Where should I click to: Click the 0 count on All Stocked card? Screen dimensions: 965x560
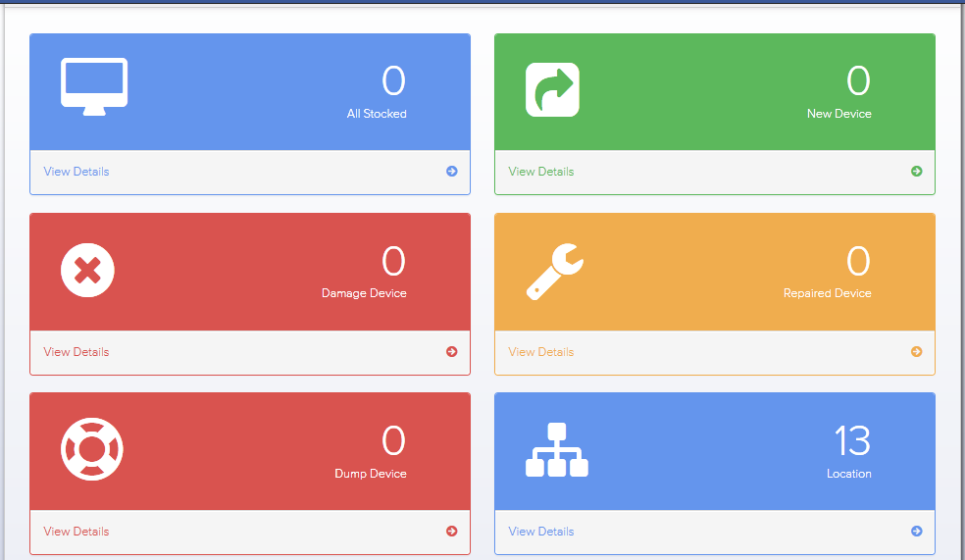coord(394,80)
